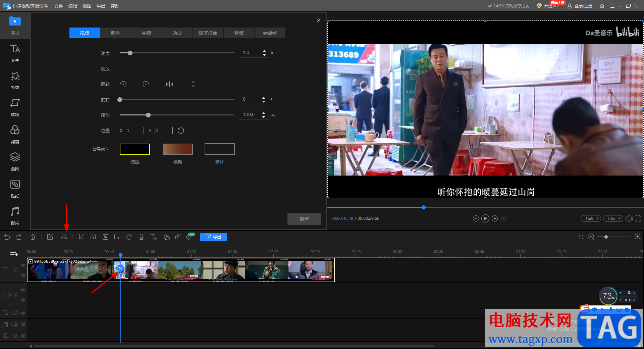Image resolution: width=644 pixels, height=349 pixels.
Task: Switch to the 动效 animation tab
Action: tap(177, 33)
